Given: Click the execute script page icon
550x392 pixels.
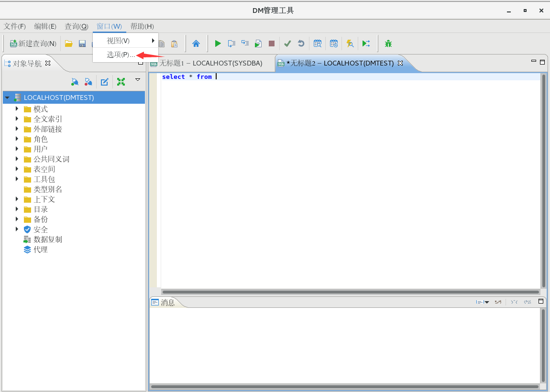Looking at the screenshot, I should 258,44.
